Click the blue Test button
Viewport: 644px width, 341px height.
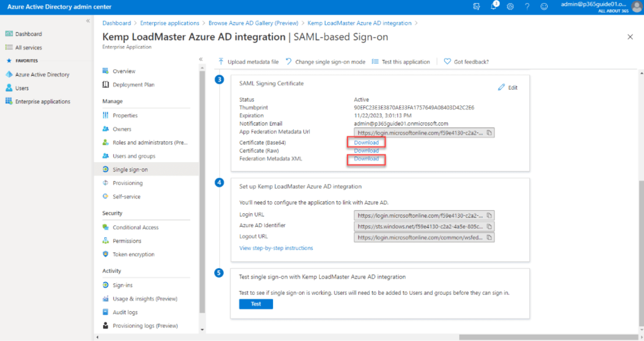(256, 304)
